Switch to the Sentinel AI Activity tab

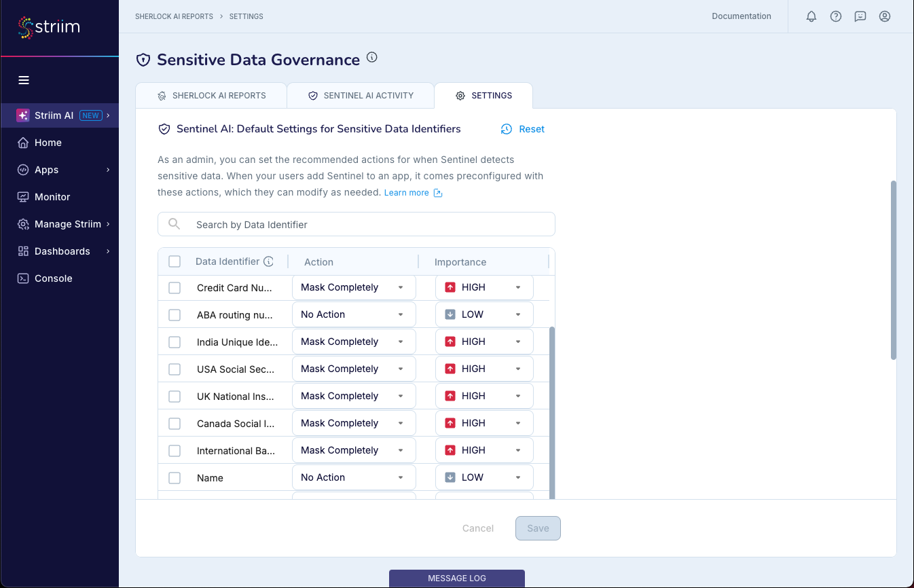[x=361, y=95]
